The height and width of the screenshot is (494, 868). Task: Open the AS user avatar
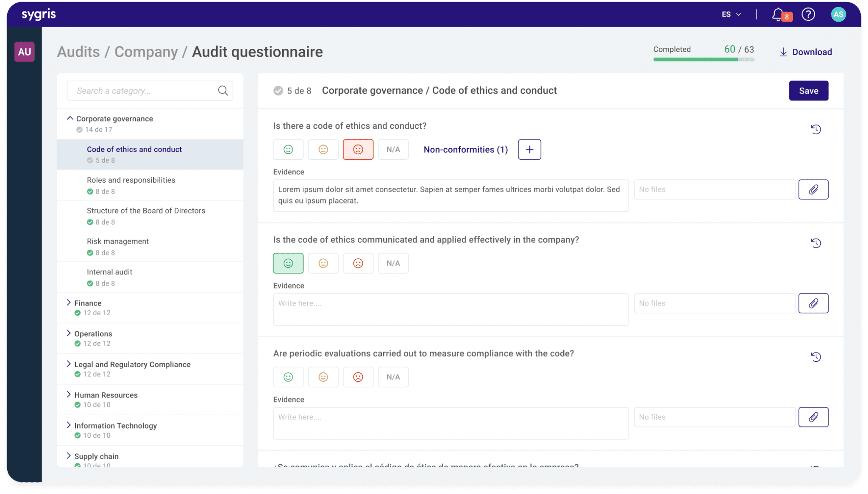click(x=838, y=14)
